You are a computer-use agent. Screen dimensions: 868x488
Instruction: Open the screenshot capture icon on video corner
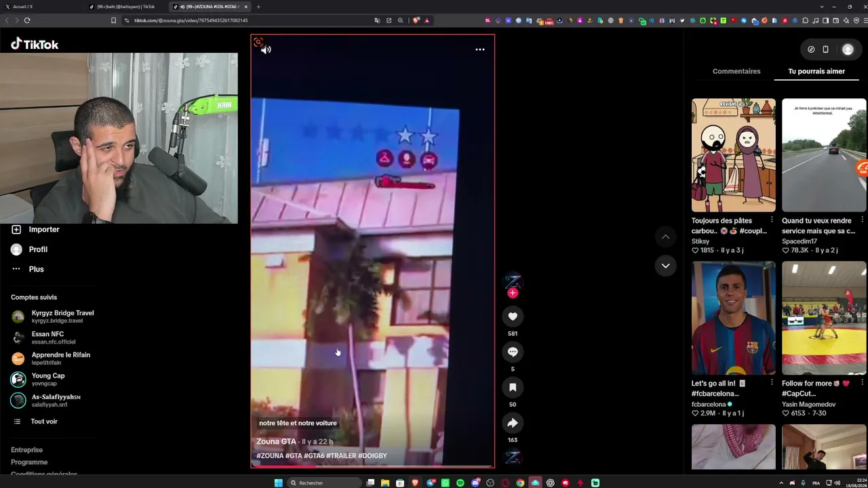[x=258, y=43]
